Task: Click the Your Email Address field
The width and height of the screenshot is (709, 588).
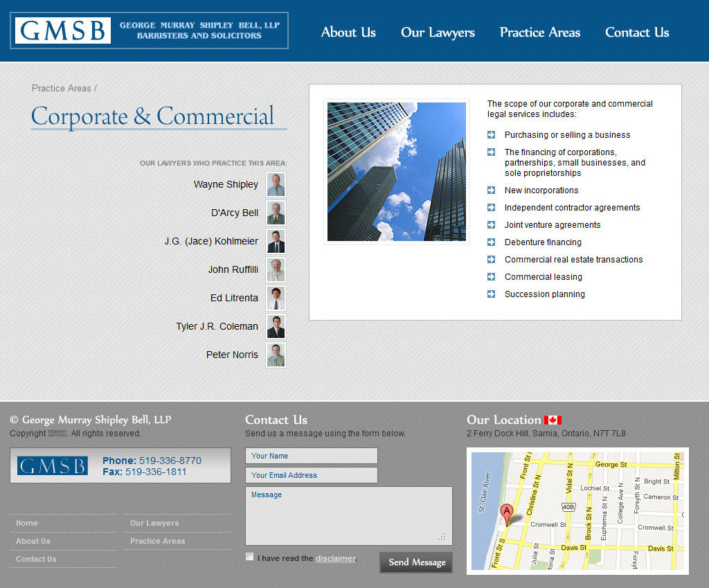Action: click(x=312, y=475)
